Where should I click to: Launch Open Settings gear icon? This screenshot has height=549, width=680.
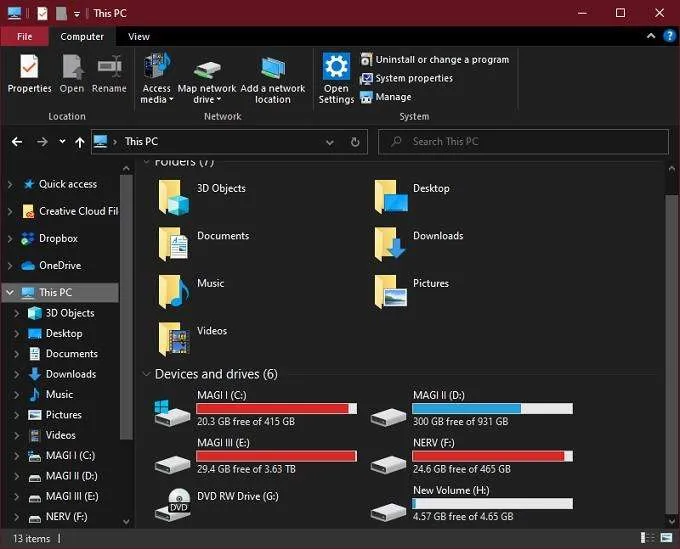click(336, 66)
